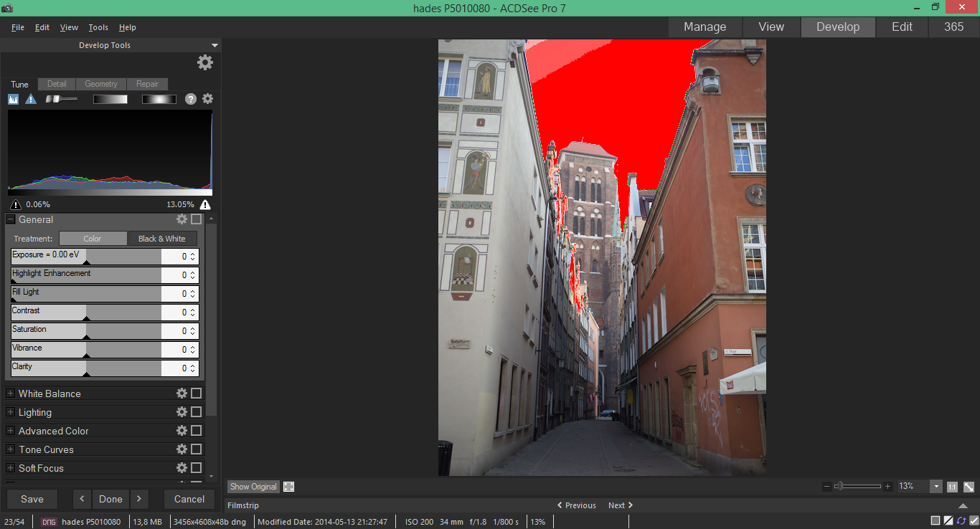
Task: Expand the White Balance section
Action: coord(10,394)
